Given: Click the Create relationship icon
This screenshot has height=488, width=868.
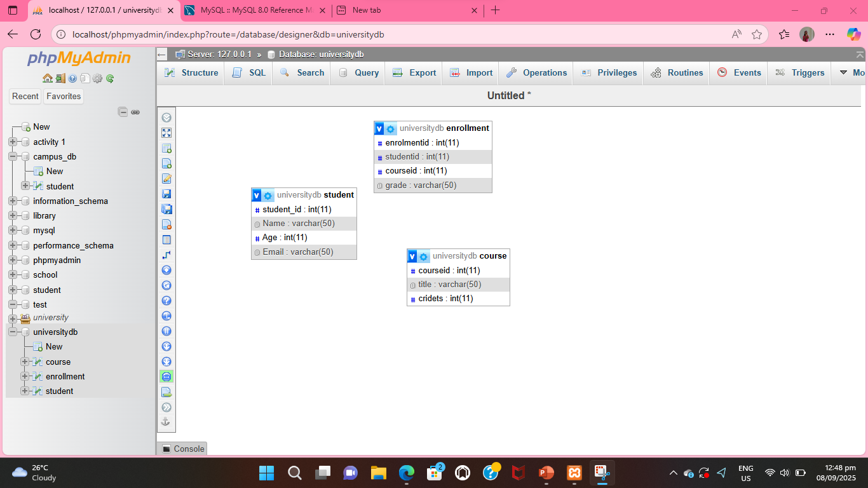Looking at the screenshot, I should [166, 255].
